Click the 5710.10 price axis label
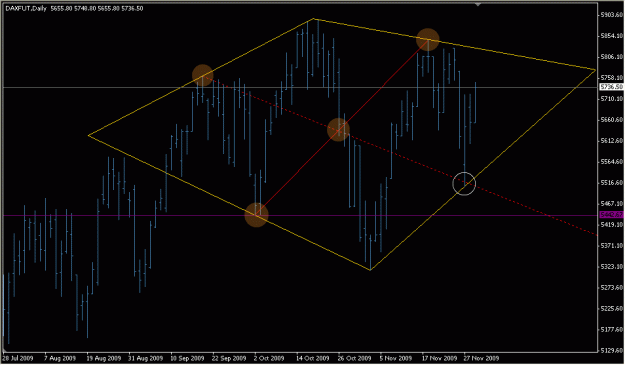The height and width of the screenshot is (365, 625). [x=612, y=98]
